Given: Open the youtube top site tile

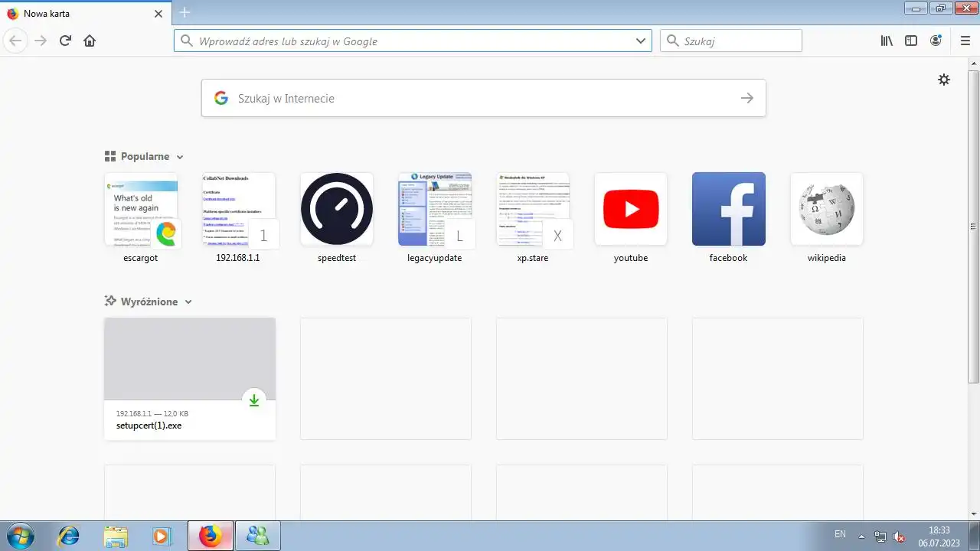Looking at the screenshot, I should click(631, 217).
